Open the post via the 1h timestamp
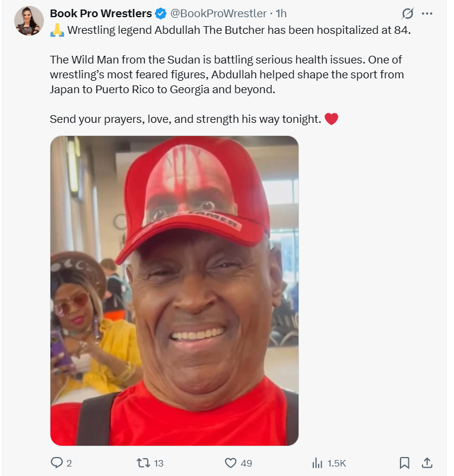Viewport: 454px width, 476px height. click(x=281, y=14)
